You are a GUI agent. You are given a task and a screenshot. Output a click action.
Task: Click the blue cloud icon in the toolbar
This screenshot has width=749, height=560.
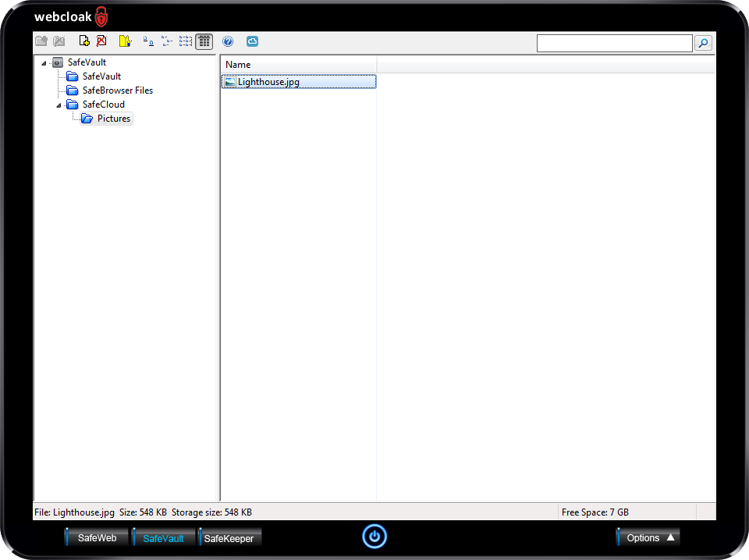(252, 41)
